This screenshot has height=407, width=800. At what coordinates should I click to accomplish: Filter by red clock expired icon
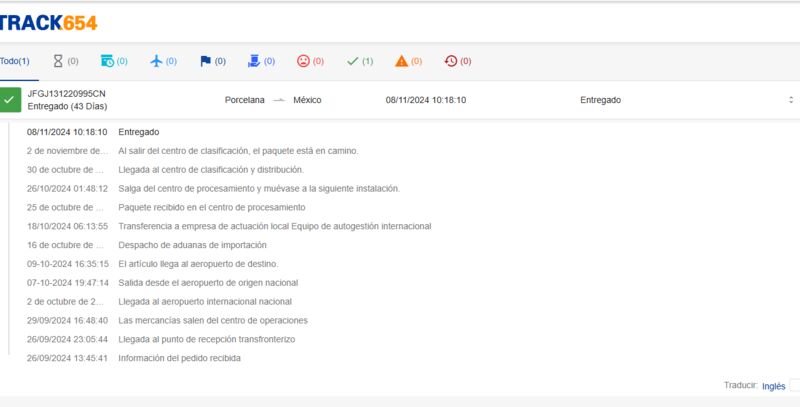[451, 61]
